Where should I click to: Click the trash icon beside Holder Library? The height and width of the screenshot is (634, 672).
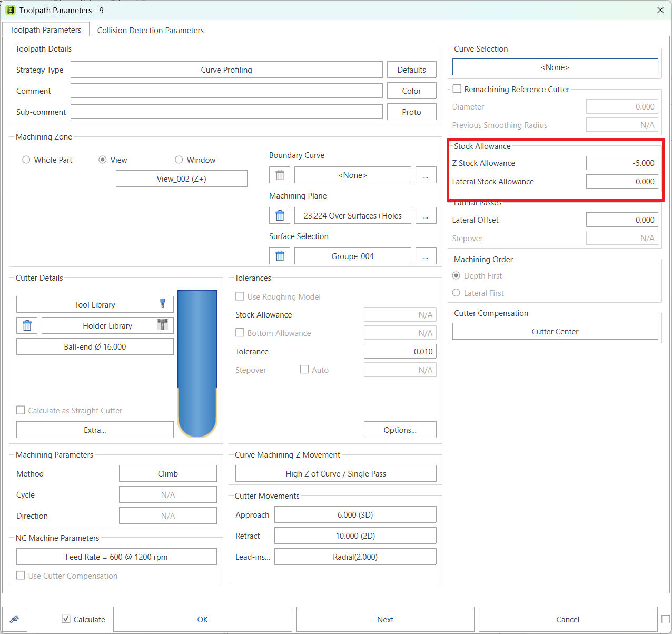pos(27,325)
